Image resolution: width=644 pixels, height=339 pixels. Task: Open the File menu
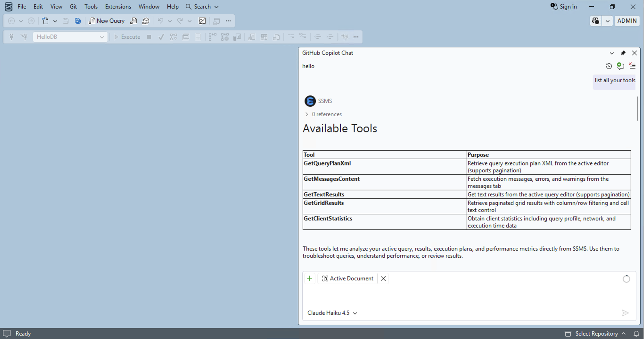[22, 7]
